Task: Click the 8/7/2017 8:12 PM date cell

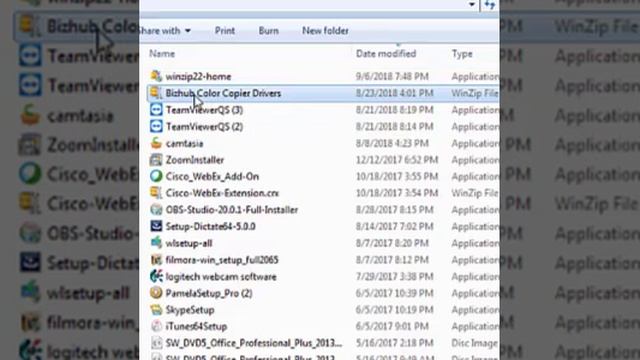Action: coord(392,260)
